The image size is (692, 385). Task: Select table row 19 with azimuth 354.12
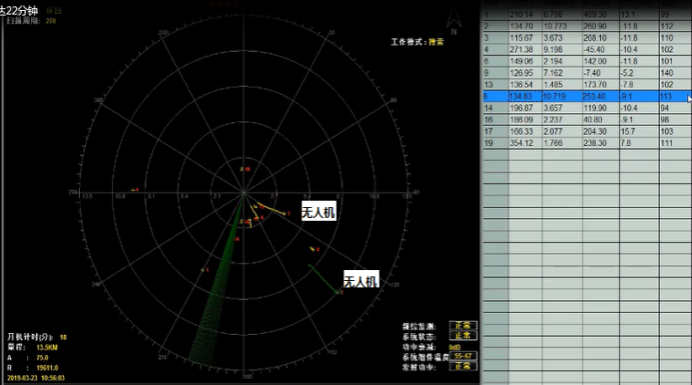[587, 143]
